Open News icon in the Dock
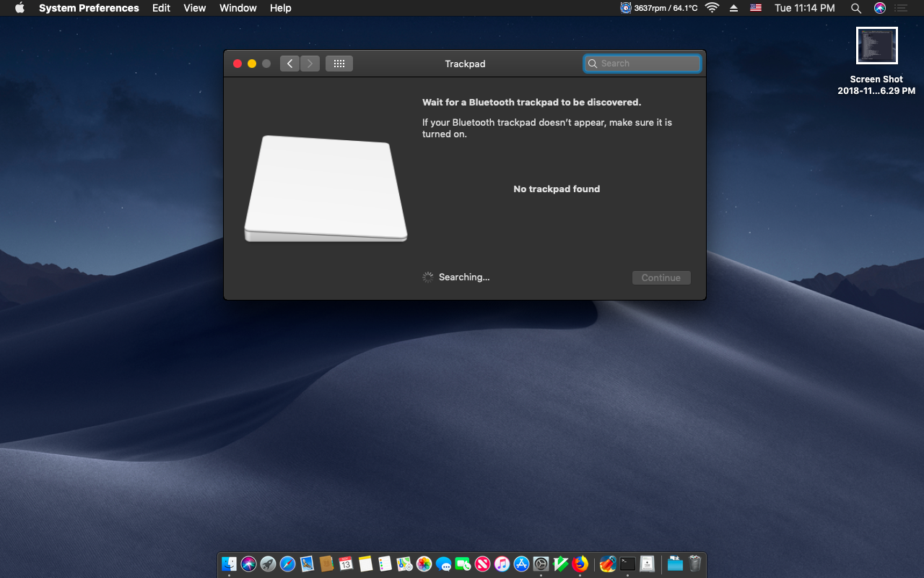 (x=482, y=564)
